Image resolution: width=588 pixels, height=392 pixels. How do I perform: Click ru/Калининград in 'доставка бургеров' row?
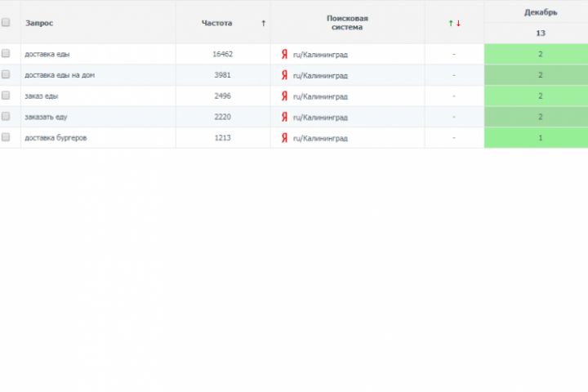click(x=320, y=138)
